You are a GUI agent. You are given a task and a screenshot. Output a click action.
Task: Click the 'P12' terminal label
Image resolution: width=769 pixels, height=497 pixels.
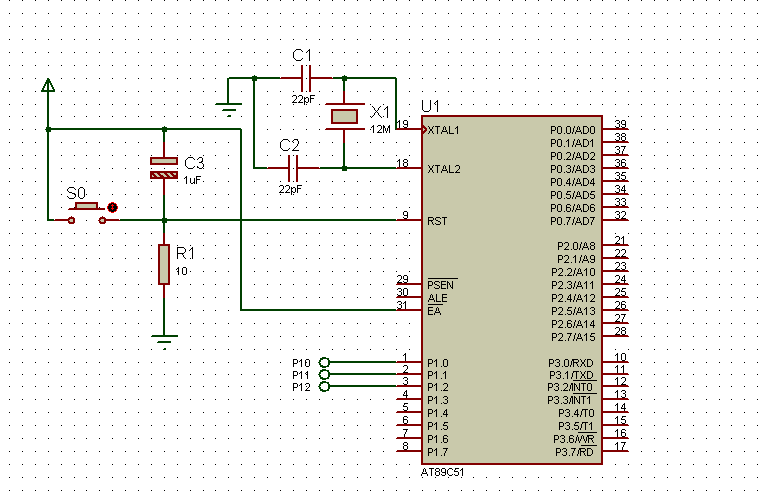(301, 388)
